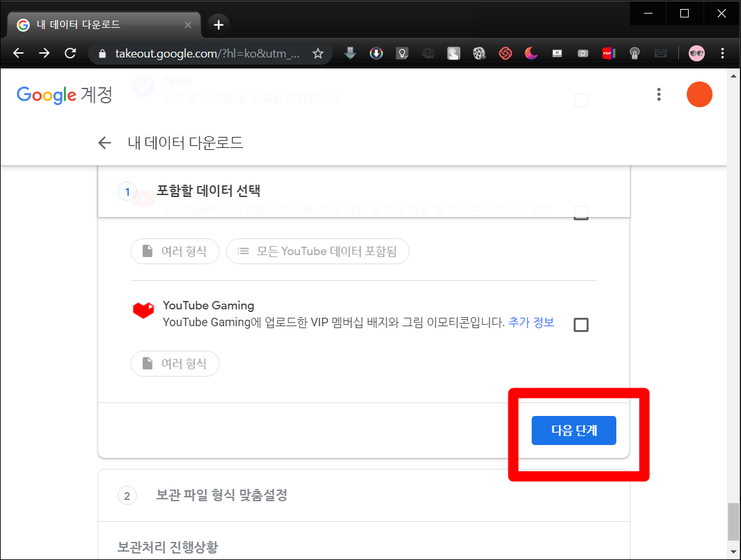The image size is (741, 560).
Task: Bookmark this page with the star icon
Action: pos(318,54)
